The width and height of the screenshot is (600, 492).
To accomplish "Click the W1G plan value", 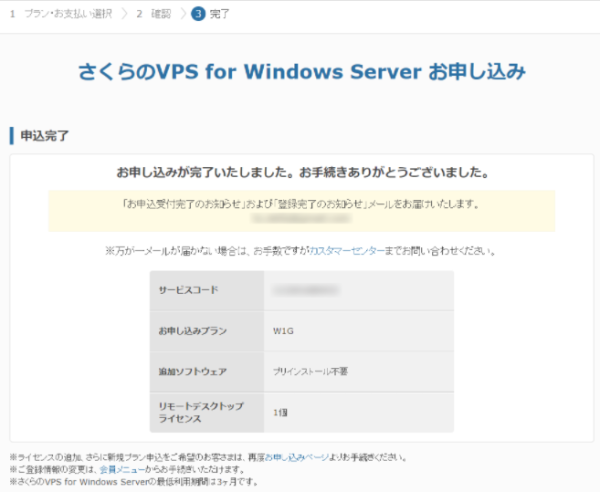I will click(x=283, y=331).
